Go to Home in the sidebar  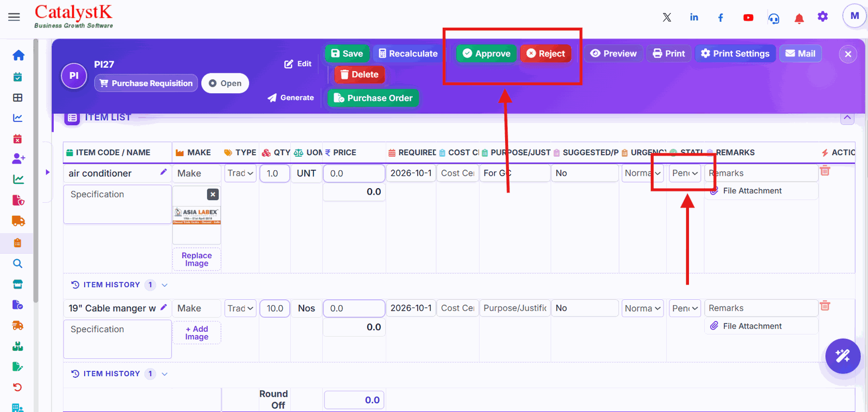pos(18,55)
